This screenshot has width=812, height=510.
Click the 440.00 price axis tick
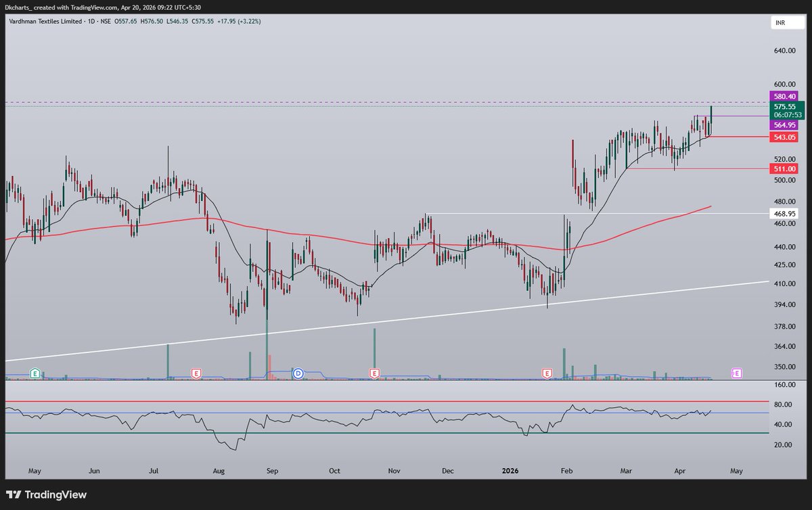pos(784,246)
